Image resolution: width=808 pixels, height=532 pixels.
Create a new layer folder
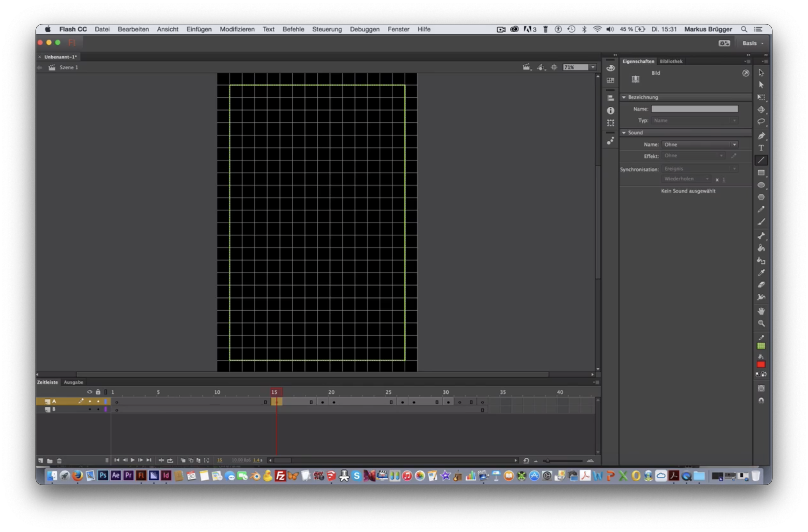pyautogui.click(x=49, y=461)
